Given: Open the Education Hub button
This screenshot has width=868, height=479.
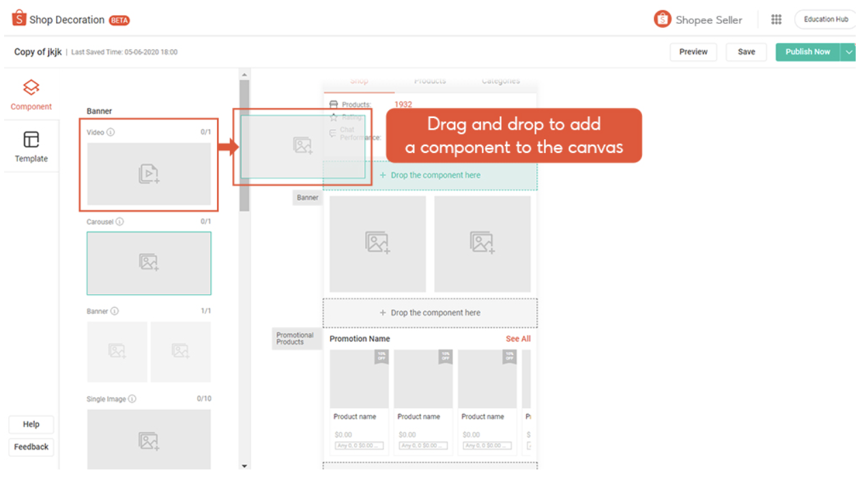Looking at the screenshot, I should [826, 19].
